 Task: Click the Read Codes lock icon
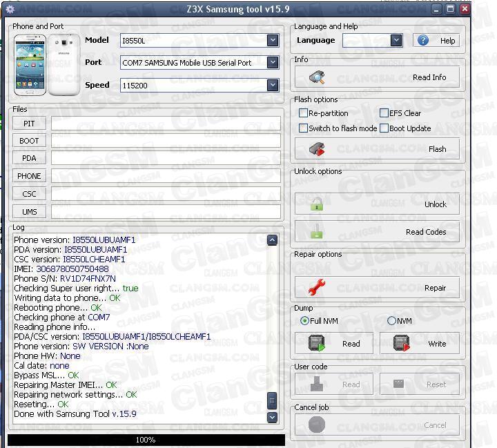pos(316,231)
